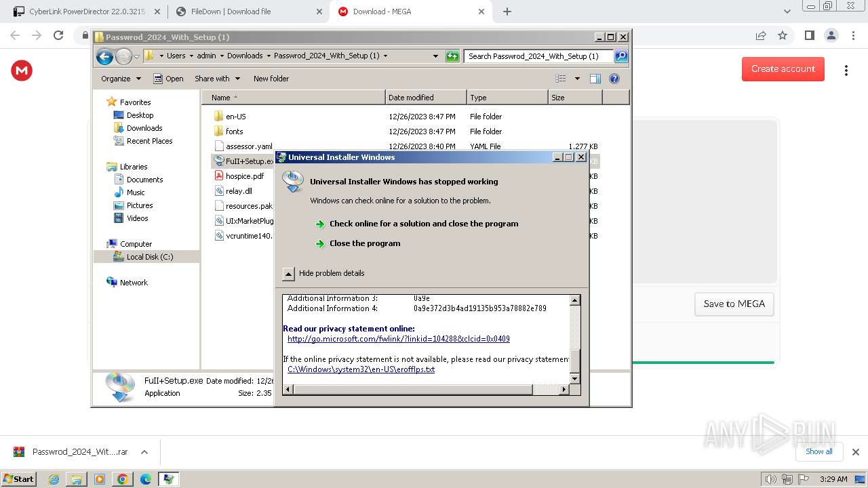The width and height of the screenshot is (868, 488).
Task: Click the Save to MEGA button
Action: coord(734,304)
